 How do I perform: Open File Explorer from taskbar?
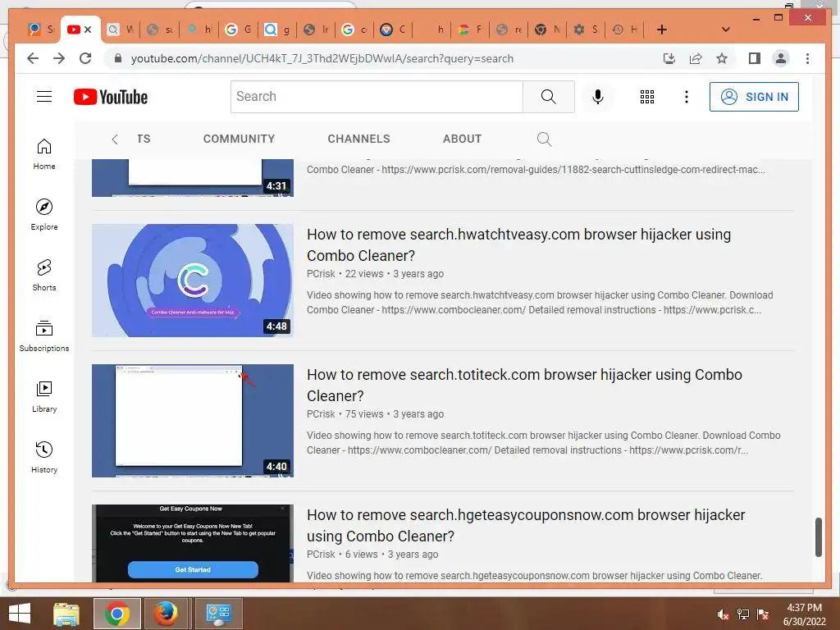[x=66, y=614]
